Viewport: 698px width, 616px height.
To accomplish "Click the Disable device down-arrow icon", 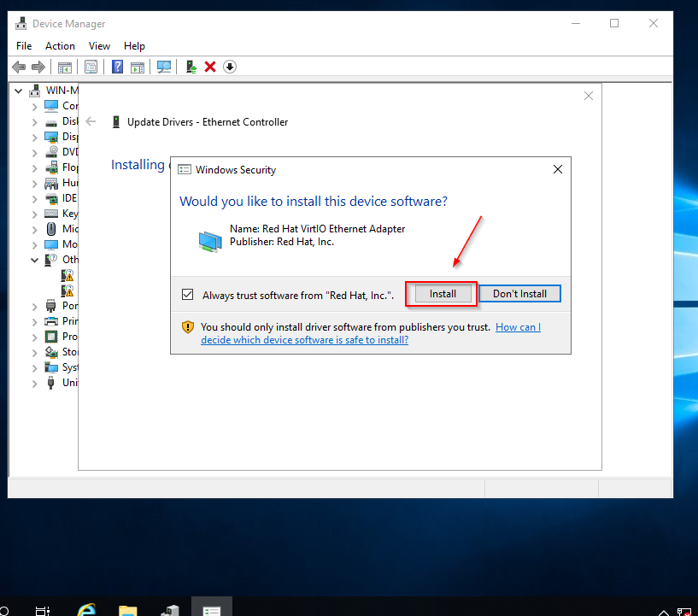I will click(230, 67).
